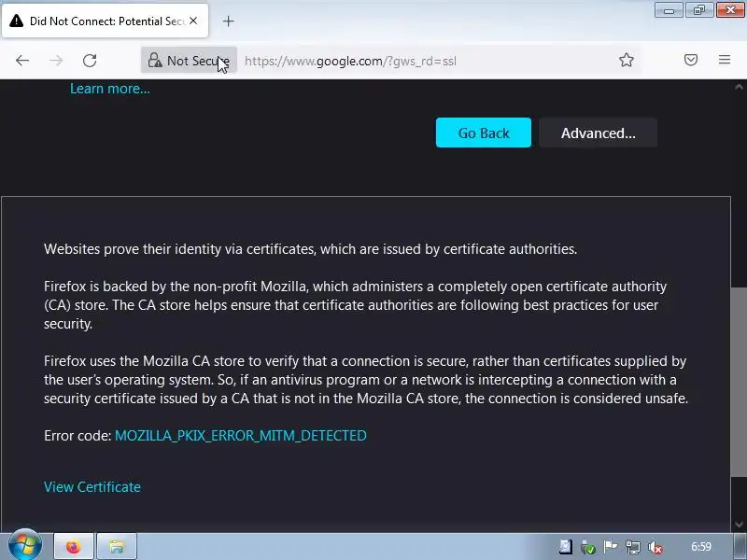Restore down the Firefox window
The height and width of the screenshot is (560, 747).
click(698, 10)
